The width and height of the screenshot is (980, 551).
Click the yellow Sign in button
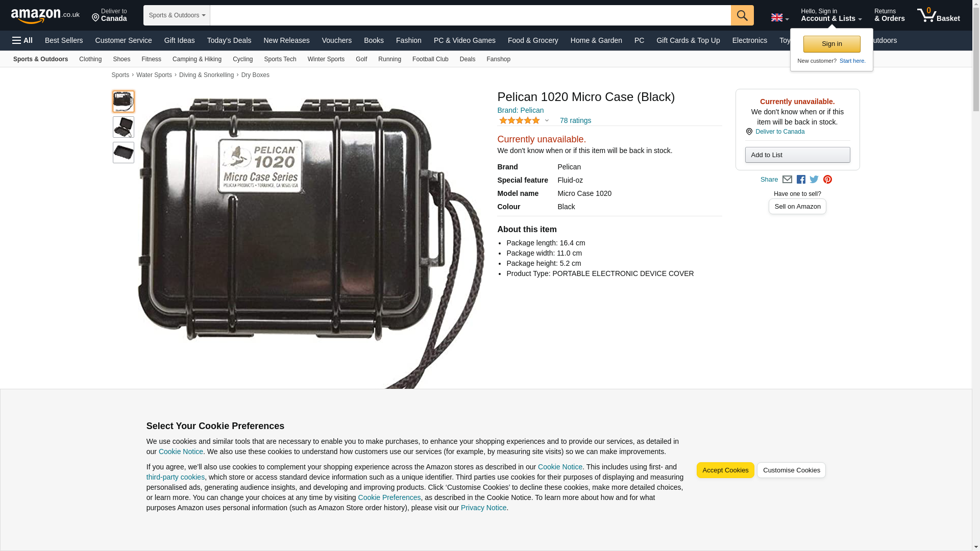831,44
